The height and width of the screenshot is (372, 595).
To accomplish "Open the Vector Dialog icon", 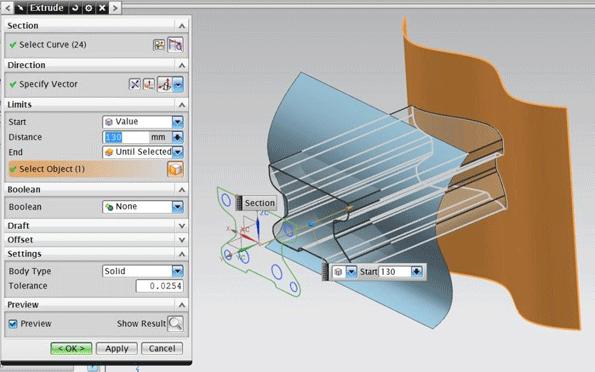I will coord(148,84).
